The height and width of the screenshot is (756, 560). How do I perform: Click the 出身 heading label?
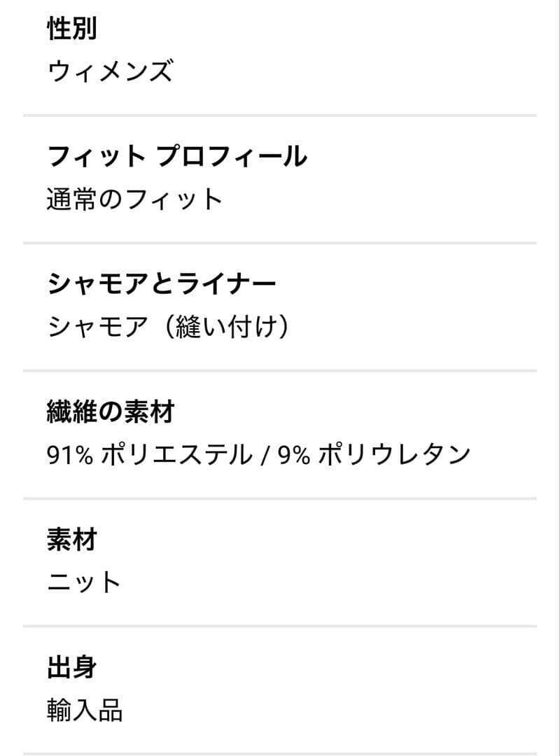71,667
